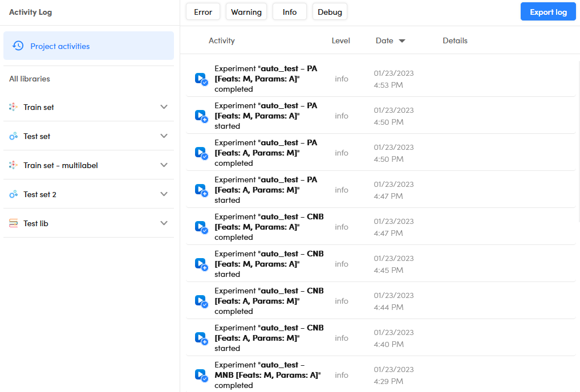Expand the Test set 2 library
Image resolution: width=580 pixels, height=392 pixels.
pos(164,194)
